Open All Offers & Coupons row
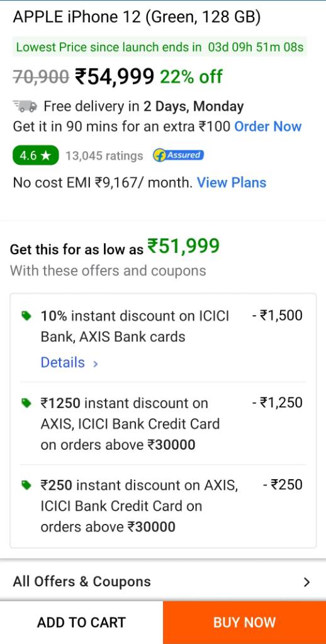 point(163,582)
